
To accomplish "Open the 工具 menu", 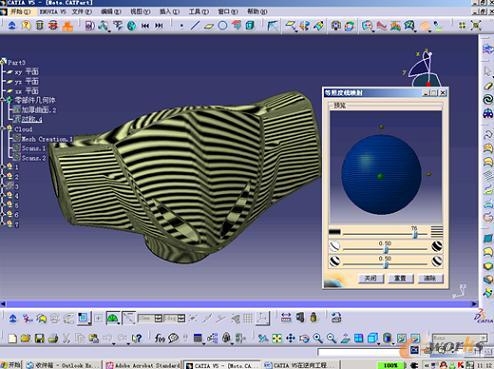I will pyautogui.click(x=199, y=11).
